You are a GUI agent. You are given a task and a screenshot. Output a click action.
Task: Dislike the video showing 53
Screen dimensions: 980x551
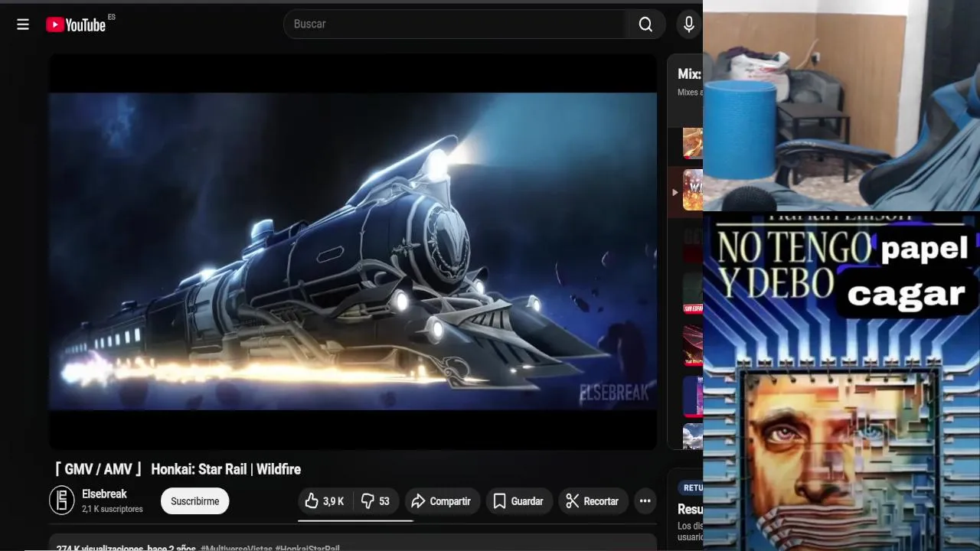coord(376,501)
